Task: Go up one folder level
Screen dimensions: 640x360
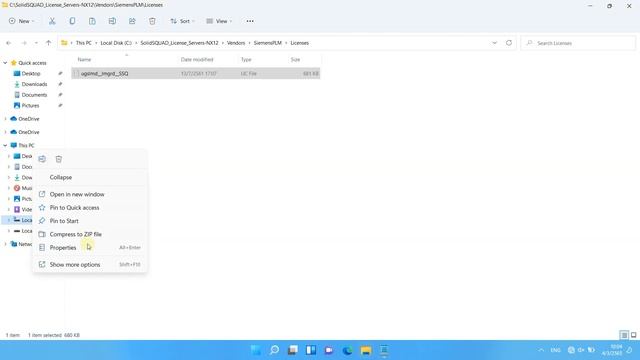Action: pyautogui.click(x=48, y=43)
